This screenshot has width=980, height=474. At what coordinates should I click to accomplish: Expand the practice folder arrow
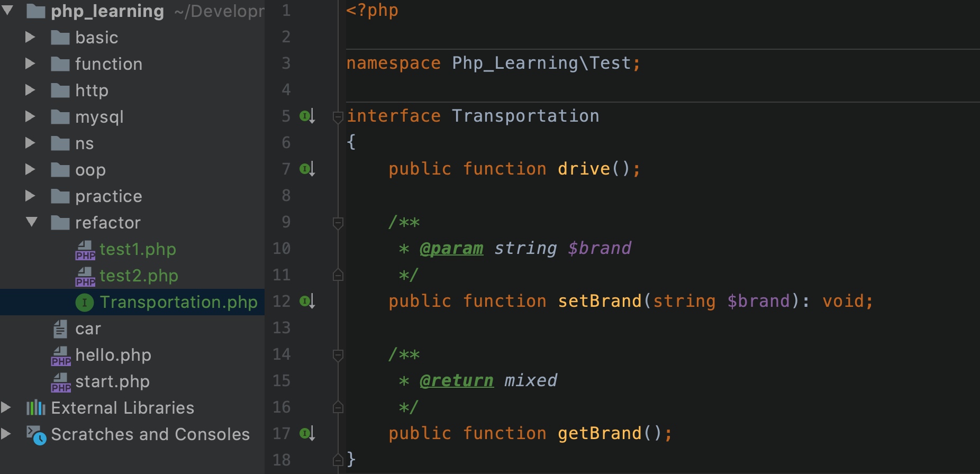tap(30, 196)
